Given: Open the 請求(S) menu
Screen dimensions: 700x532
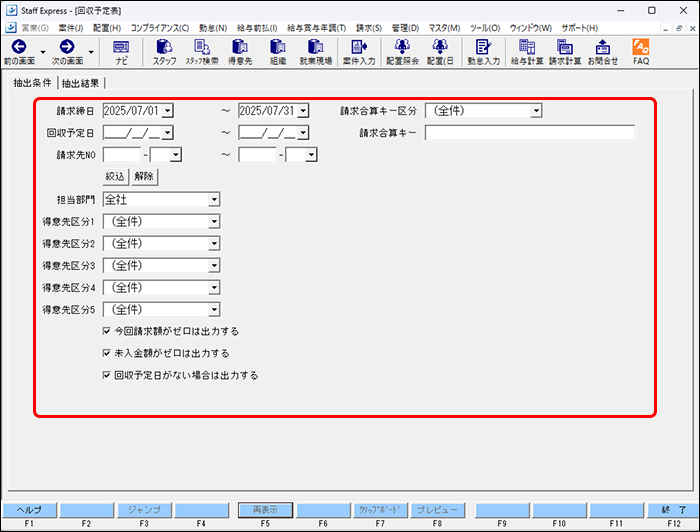Looking at the screenshot, I should [369, 28].
